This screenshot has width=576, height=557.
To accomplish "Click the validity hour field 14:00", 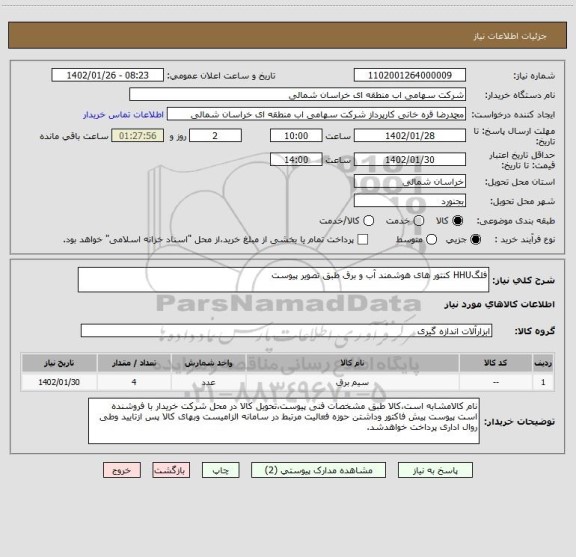I will pyautogui.click(x=296, y=159).
